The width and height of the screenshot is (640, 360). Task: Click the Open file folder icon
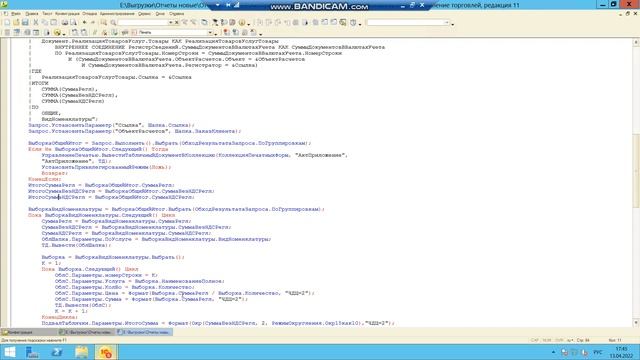16,22
